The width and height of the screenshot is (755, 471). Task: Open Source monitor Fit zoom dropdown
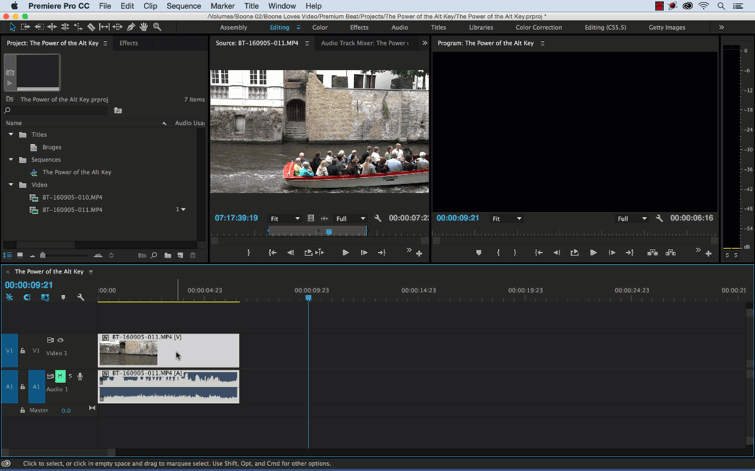pos(285,219)
